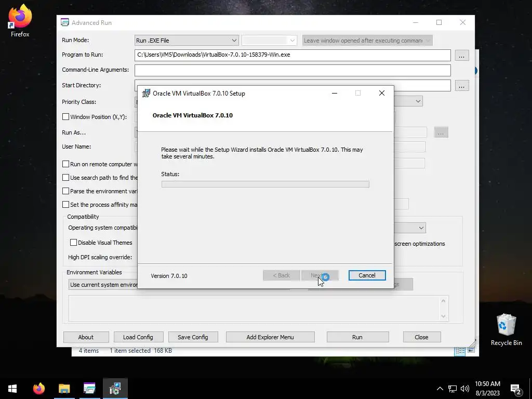
Task: Open the environment variables mode dropdown
Action: click(103, 285)
